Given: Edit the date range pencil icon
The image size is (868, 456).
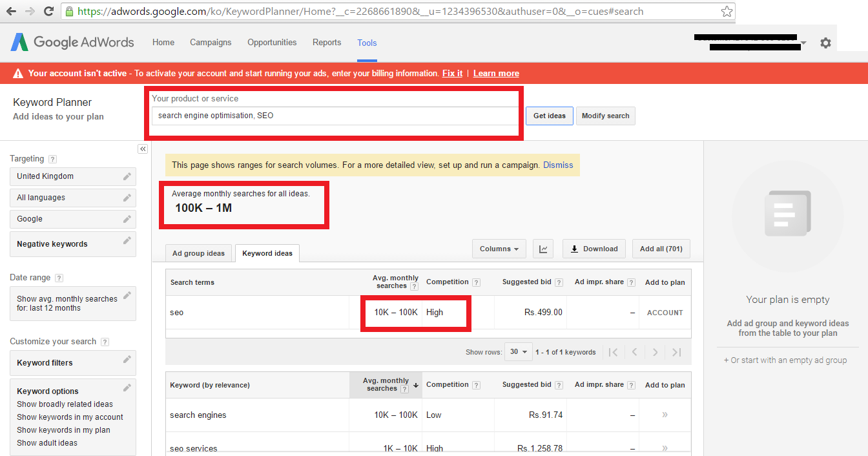Looking at the screenshot, I should (x=127, y=295).
